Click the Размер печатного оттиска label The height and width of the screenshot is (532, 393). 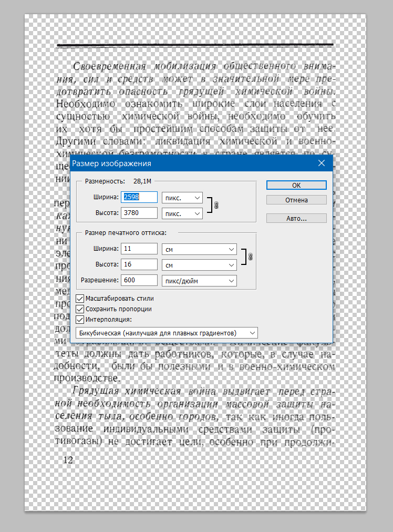click(126, 233)
